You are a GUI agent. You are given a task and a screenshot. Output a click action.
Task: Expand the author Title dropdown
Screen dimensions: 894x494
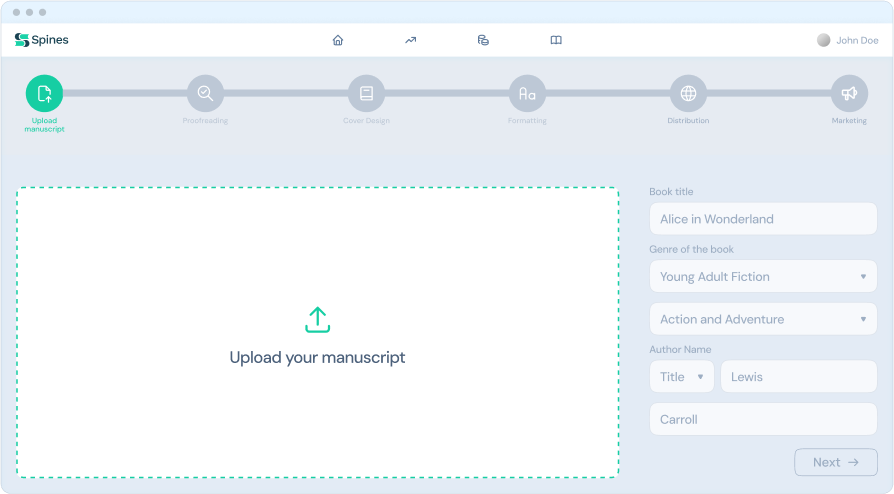(681, 377)
